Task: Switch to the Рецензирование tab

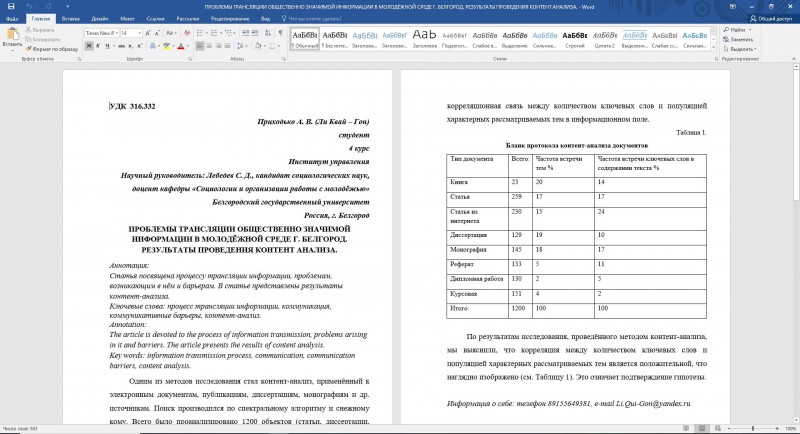Action: pyautogui.click(x=230, y=19)
